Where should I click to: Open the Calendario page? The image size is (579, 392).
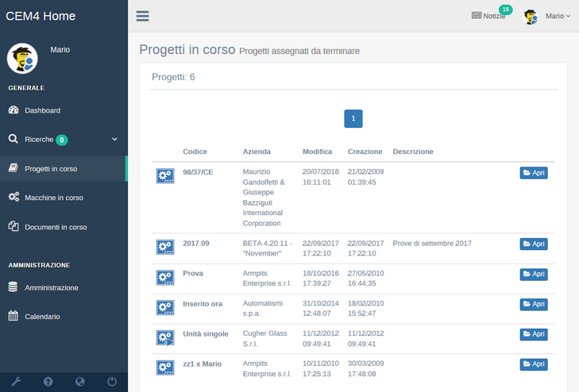(42, 317)
